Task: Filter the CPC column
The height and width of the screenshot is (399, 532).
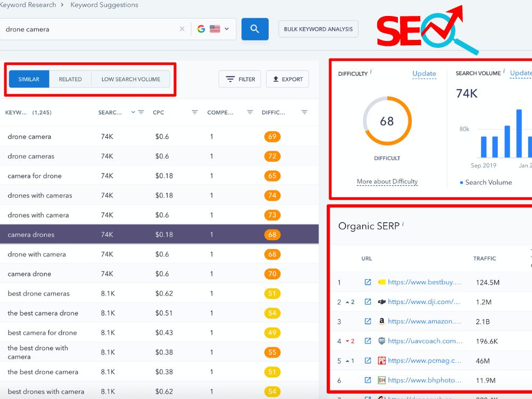Action: (195, 112)
